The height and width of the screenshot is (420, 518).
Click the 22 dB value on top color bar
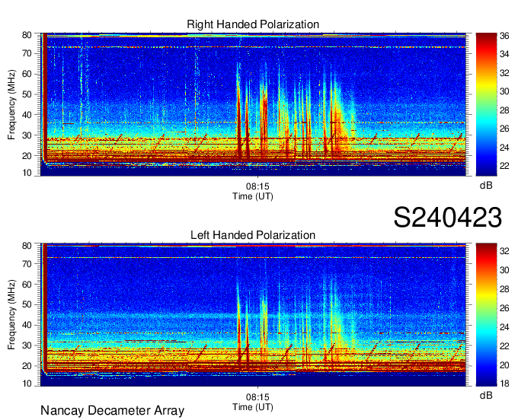click(504, 166)
